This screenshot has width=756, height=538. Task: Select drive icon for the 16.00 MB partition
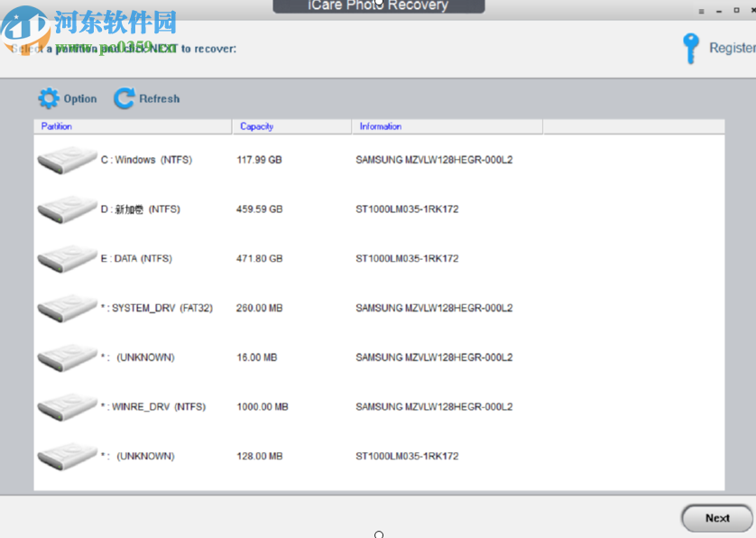[x=67, y=357]
